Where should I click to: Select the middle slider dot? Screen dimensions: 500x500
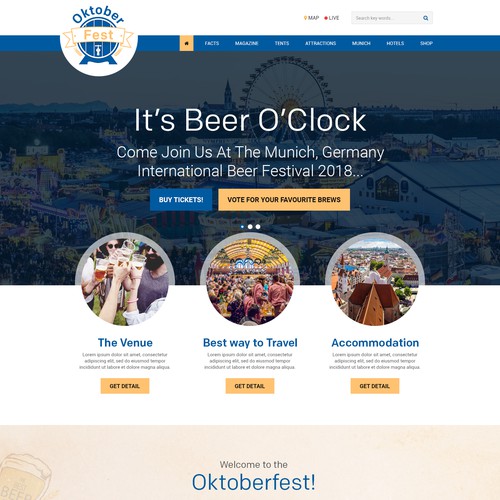pos(250,227)
